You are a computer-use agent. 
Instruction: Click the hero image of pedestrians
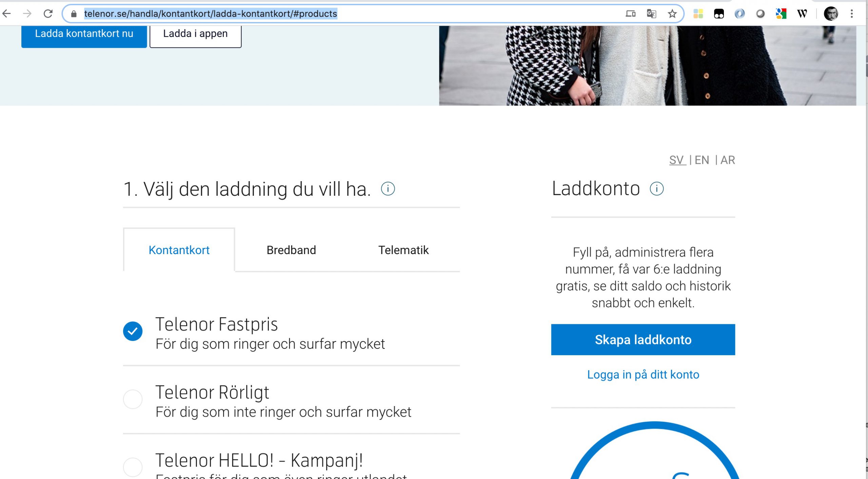pos(648,65)
